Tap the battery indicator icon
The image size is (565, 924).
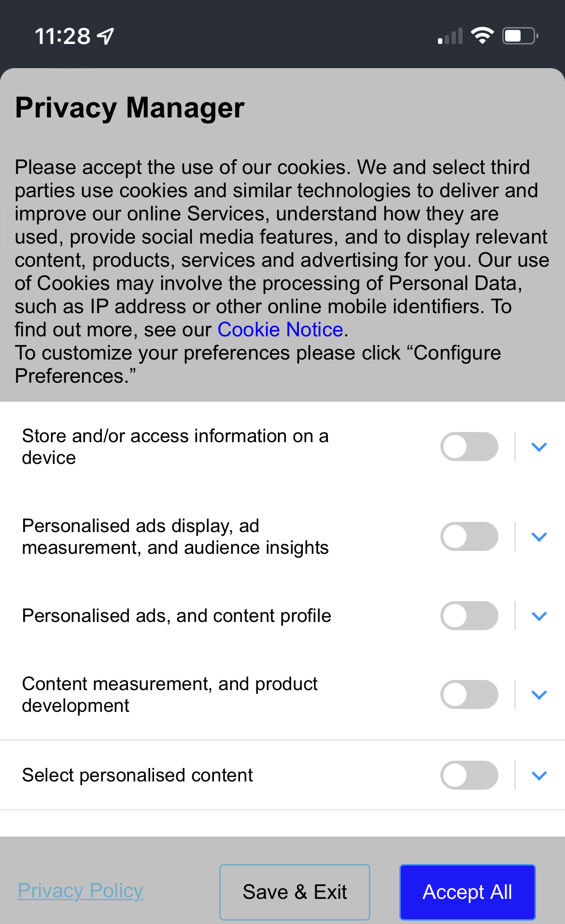(x=521, y=36)
